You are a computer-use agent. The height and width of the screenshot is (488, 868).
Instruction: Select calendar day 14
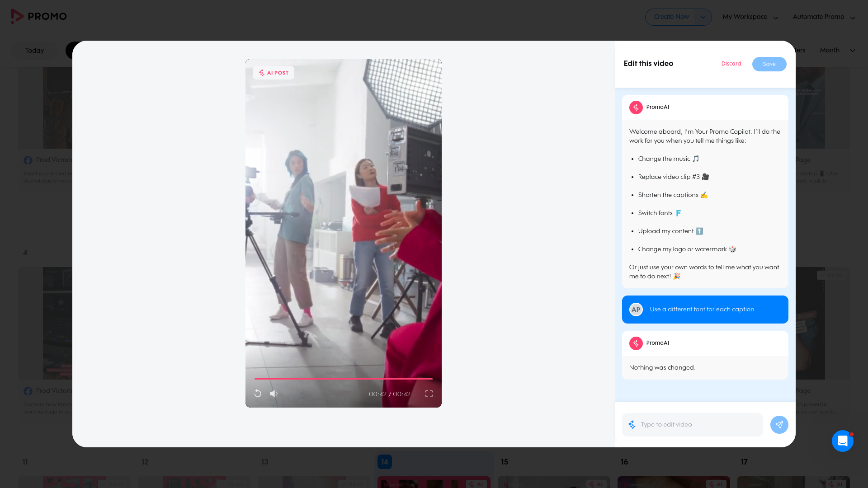(385, 462)
